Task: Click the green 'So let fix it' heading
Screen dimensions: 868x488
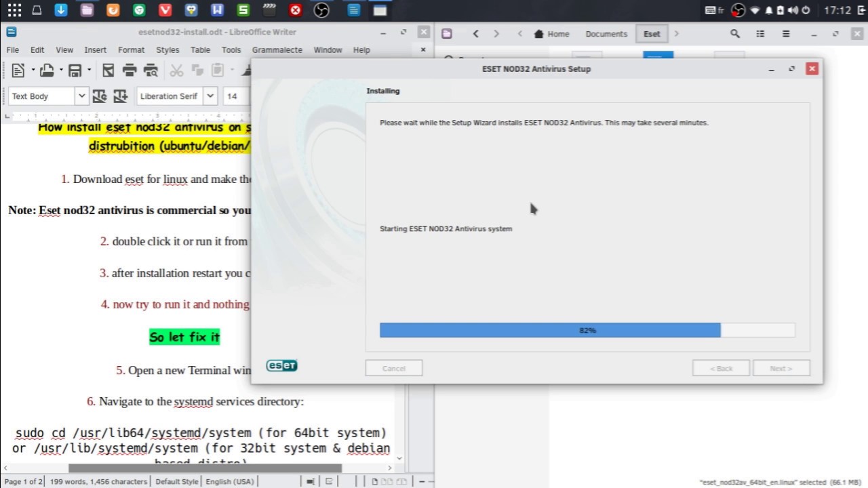Action: click(x=184, y=337)
